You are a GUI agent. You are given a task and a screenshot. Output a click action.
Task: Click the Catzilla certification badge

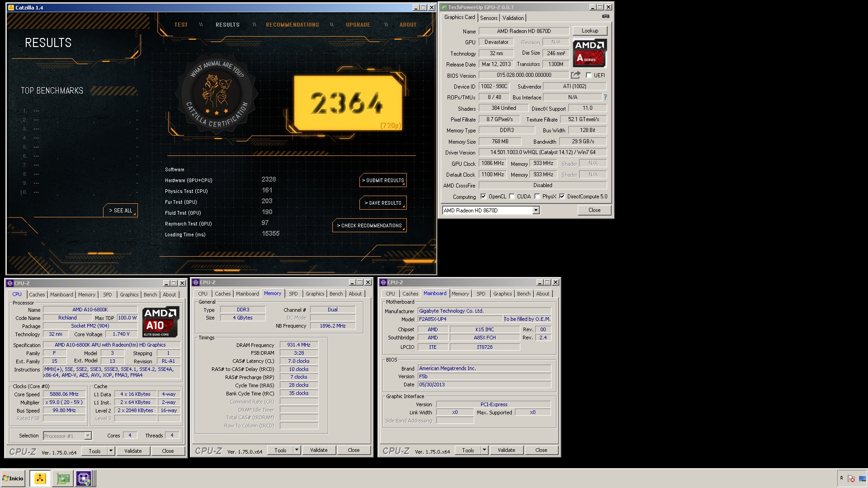(x=217, y=94)
